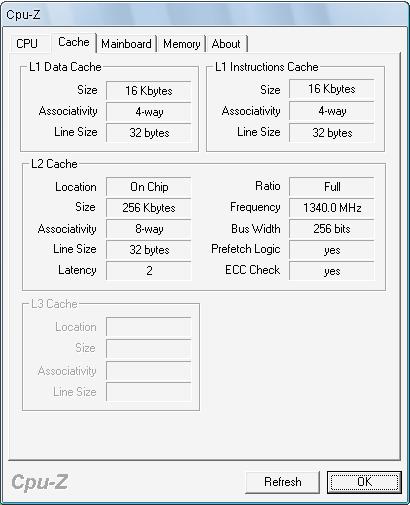Click the L2 Location 'On Chip' field
This screenshot has height=505, width=410.
[x=149, y=187]
